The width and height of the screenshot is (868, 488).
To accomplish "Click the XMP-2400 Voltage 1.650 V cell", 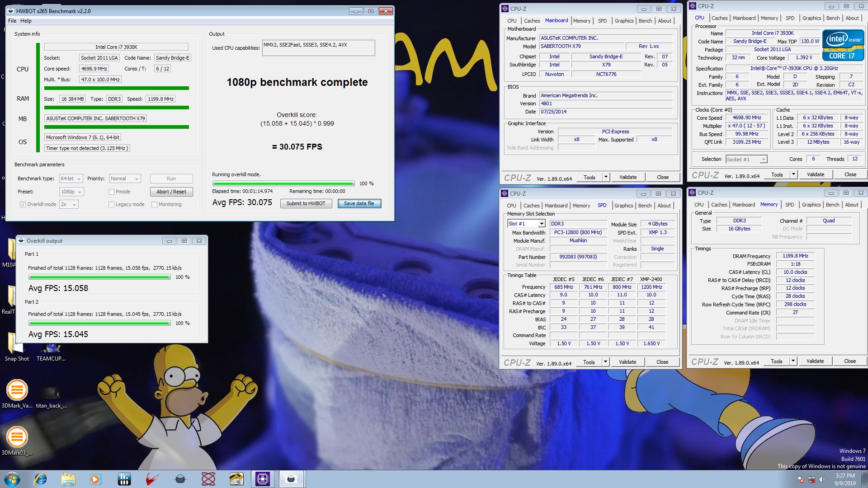I will click(x=651, y=343).
